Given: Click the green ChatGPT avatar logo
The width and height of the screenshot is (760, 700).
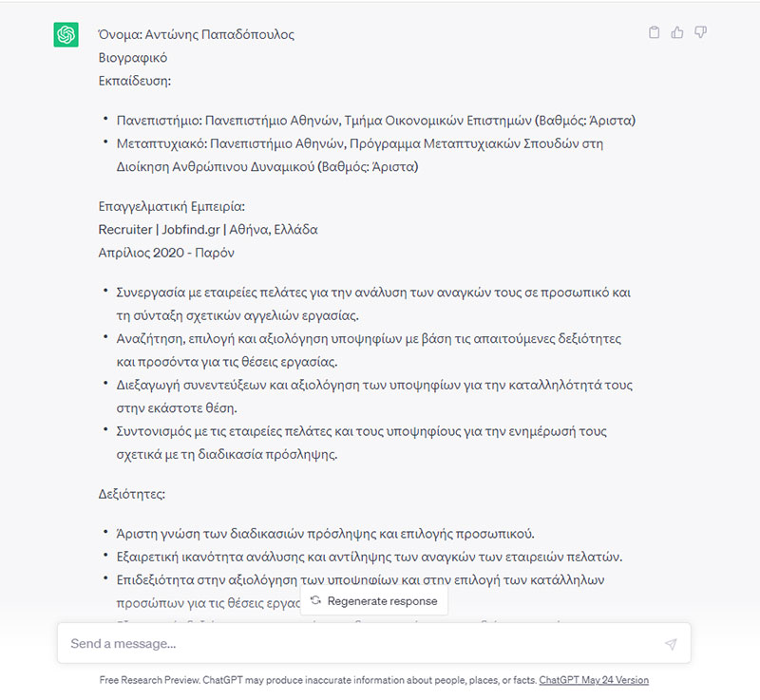Looking at the screenshot, I should coord(66,35).
